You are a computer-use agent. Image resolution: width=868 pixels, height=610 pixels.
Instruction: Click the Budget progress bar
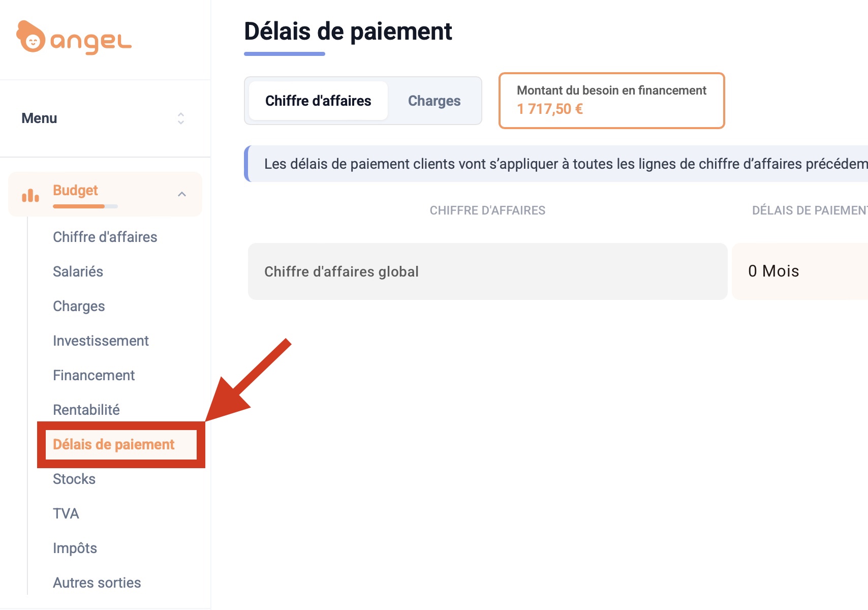tap(85, 206)
